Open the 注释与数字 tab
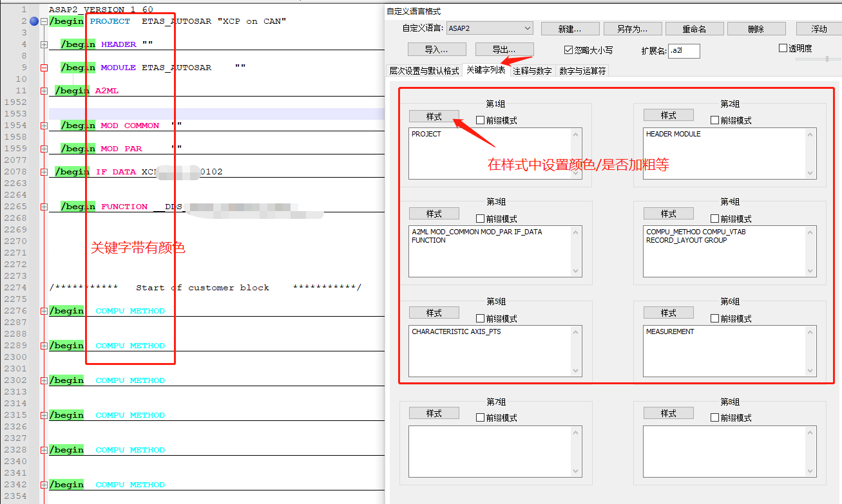 [533, 71]
